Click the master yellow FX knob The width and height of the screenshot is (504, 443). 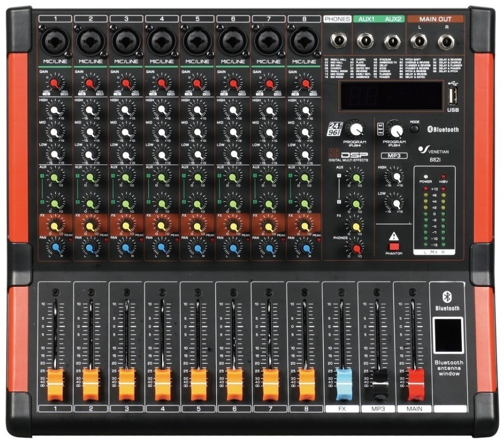[x=356, y=227]
